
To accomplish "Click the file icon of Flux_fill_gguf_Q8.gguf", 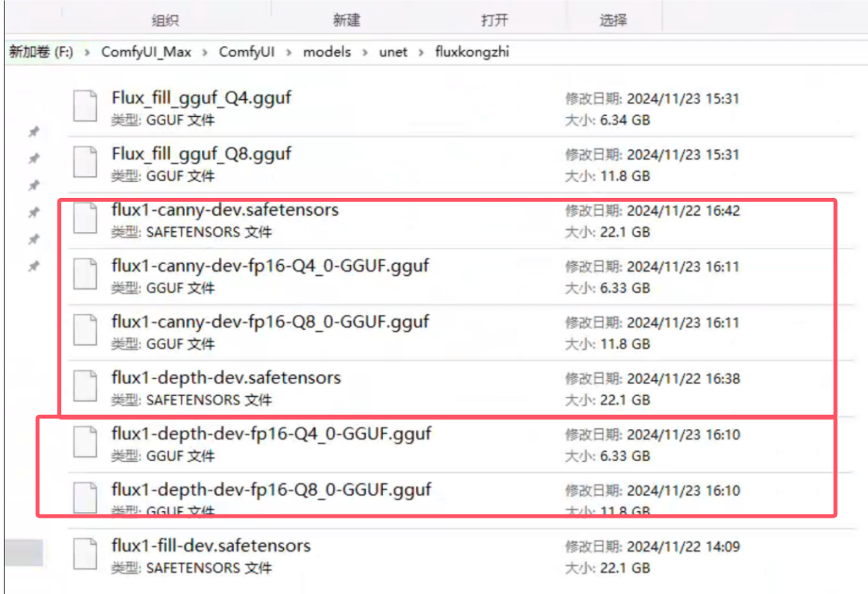I will click(86, 162).
